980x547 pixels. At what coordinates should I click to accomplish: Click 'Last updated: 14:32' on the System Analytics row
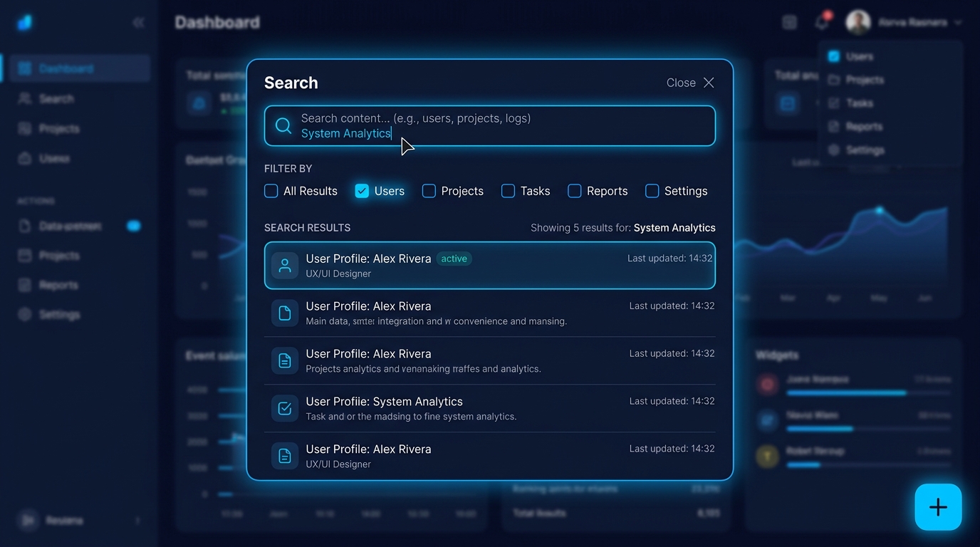(x=672, y=401)
